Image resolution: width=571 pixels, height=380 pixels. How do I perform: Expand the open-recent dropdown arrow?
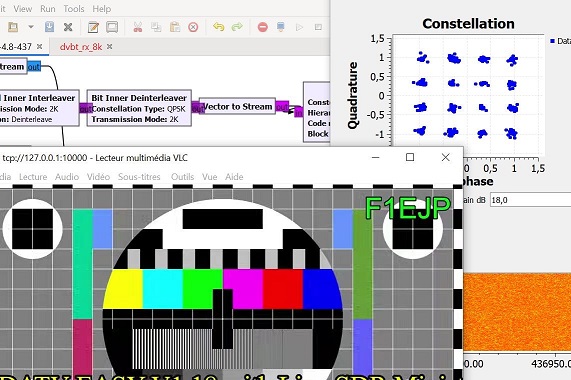pos(31,27)
